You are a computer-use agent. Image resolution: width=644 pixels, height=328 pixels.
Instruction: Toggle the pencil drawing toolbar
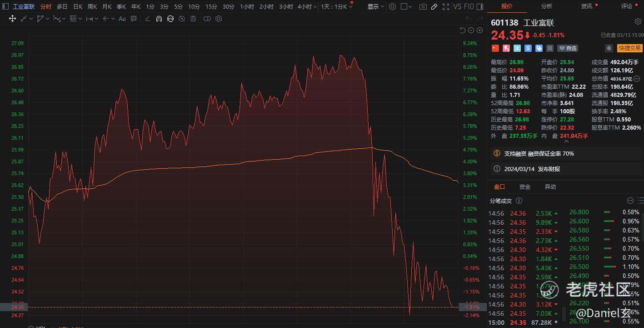pyautogui.click(x=434, y=7)
